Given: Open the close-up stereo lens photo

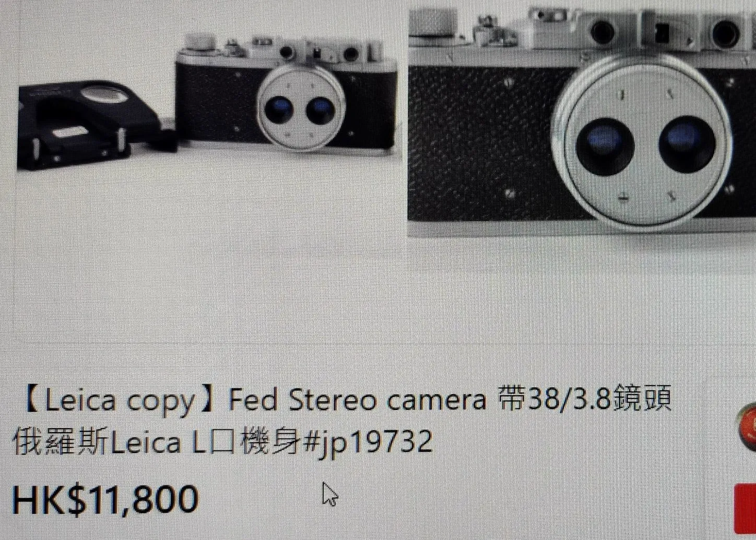Looking at the screenshot, I should (x=582, y=119).
